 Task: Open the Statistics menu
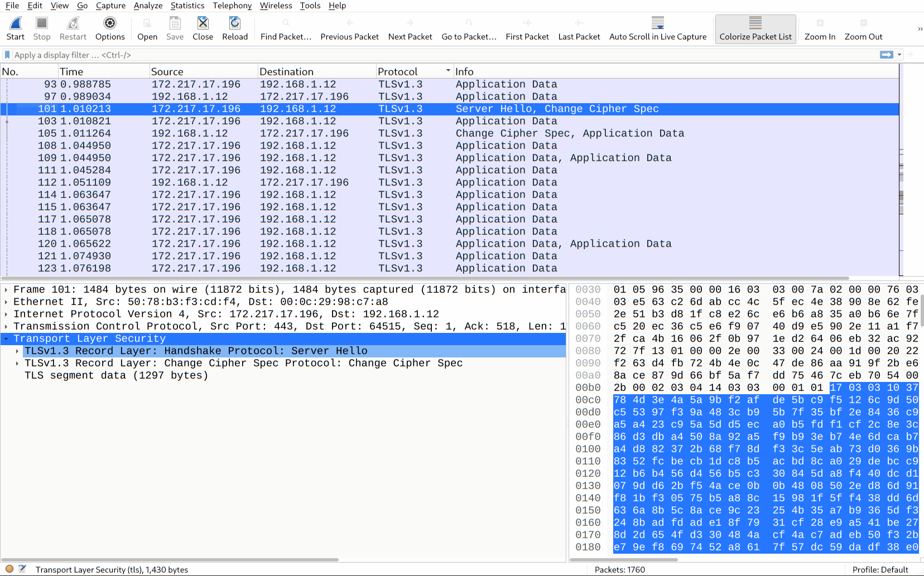[x=187, y=6]
